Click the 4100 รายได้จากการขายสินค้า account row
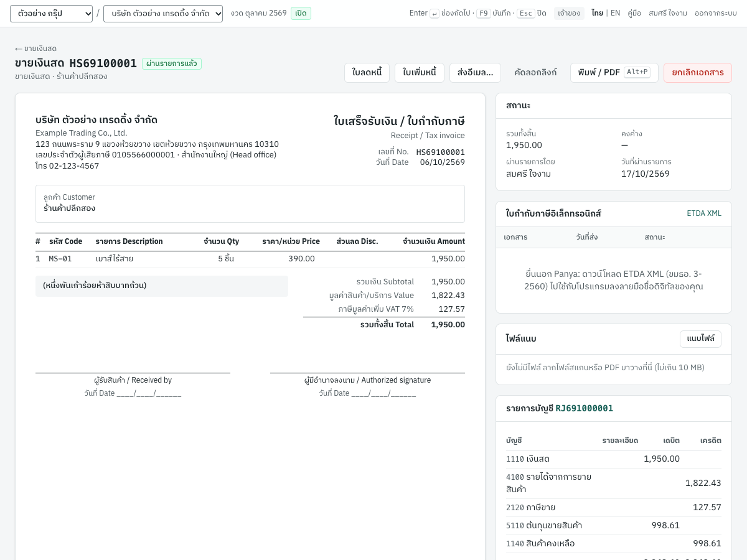 (614, 483)
